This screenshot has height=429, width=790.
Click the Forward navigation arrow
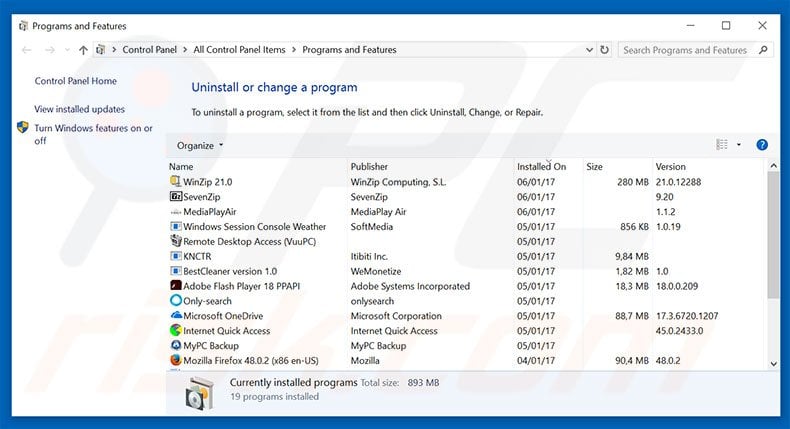click(49, 50)
